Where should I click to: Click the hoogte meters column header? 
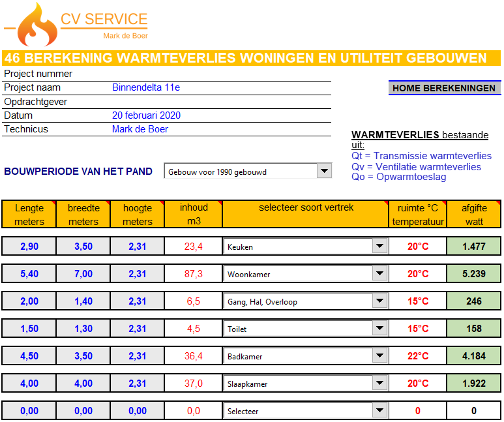tap(138, 214)
